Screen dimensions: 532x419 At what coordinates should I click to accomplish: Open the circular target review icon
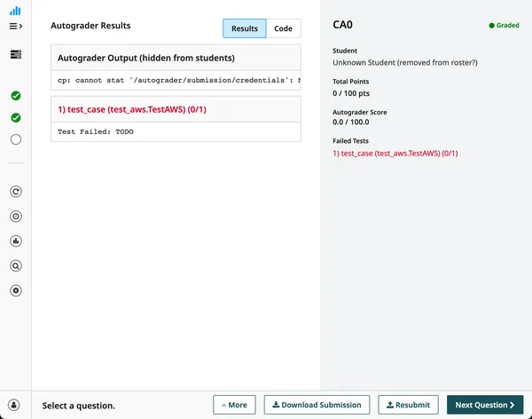16,217
